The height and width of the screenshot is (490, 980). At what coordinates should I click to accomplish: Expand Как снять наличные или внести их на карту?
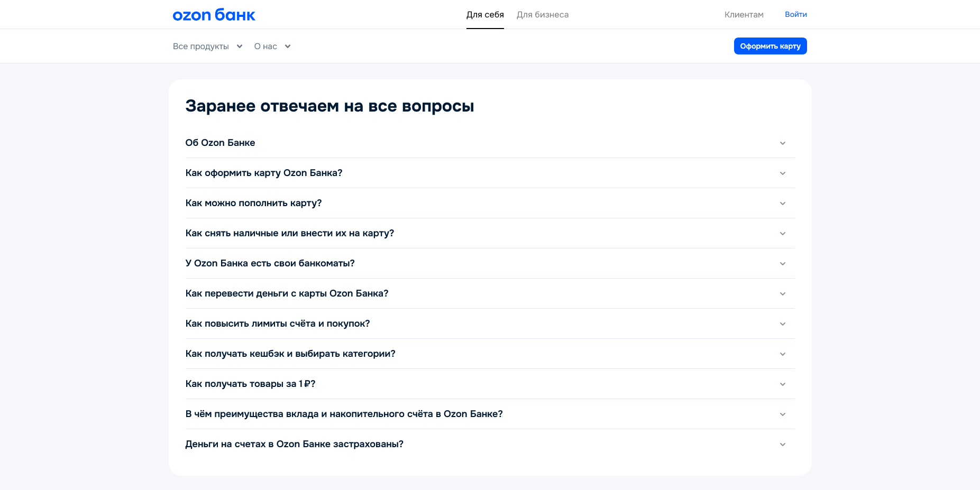click(x=490, y=233)
